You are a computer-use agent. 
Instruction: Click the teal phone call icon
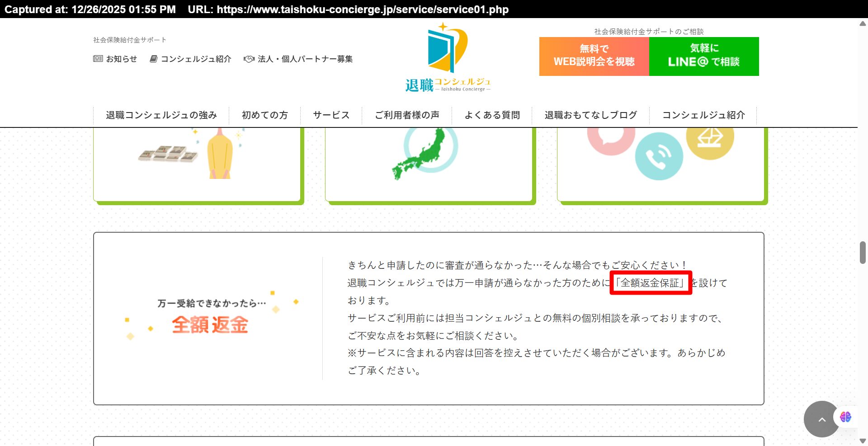pyautogui.click(x=659, y=156)
